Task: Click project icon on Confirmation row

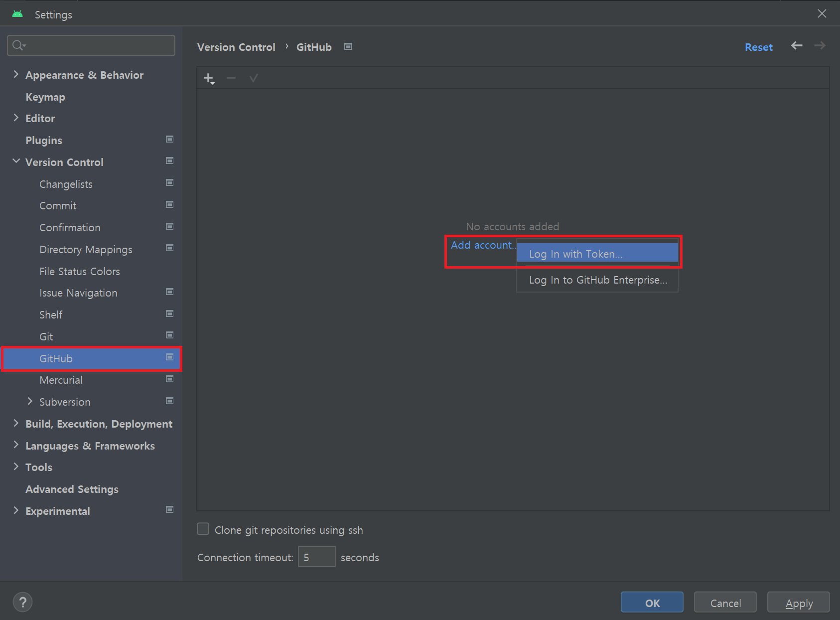Action: (170, 226)
